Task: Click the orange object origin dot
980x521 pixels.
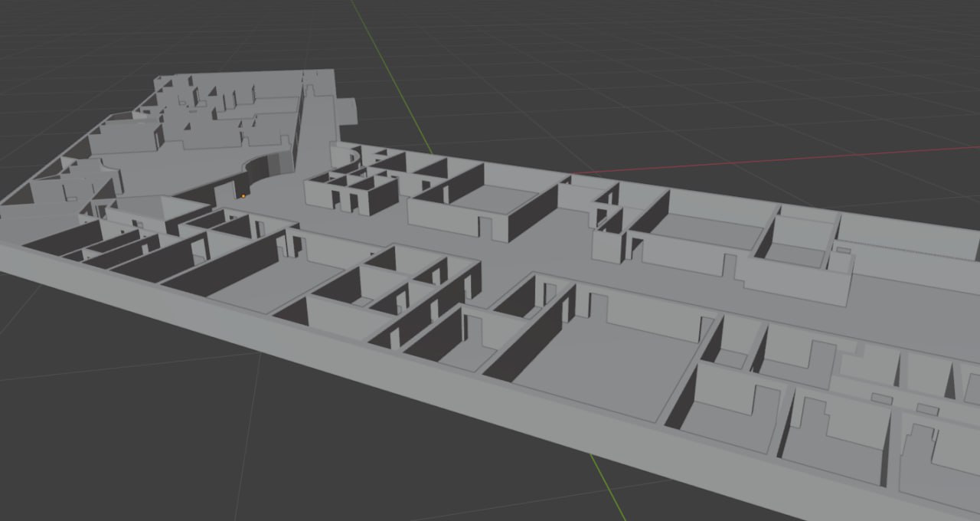Action: coord(243,195)
